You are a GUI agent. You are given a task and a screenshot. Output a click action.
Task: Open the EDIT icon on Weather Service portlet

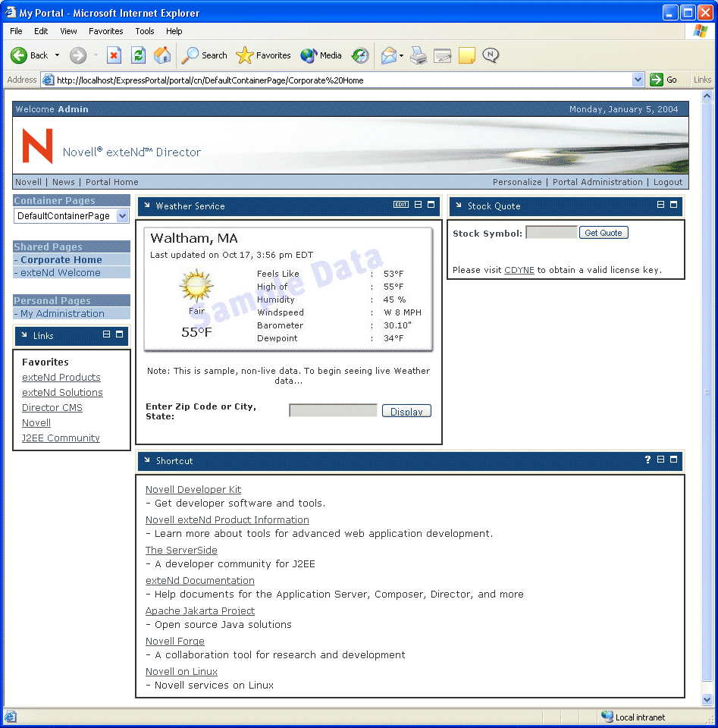[401, 205]
